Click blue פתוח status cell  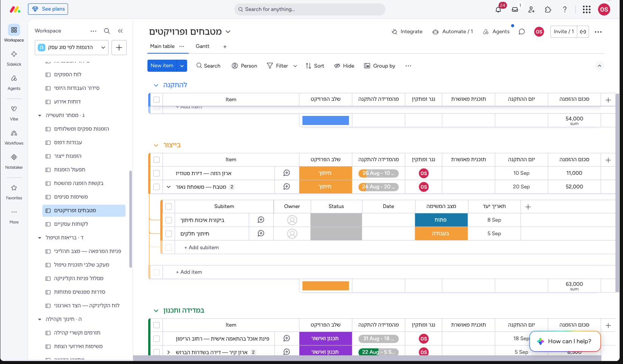pos(441,220)
